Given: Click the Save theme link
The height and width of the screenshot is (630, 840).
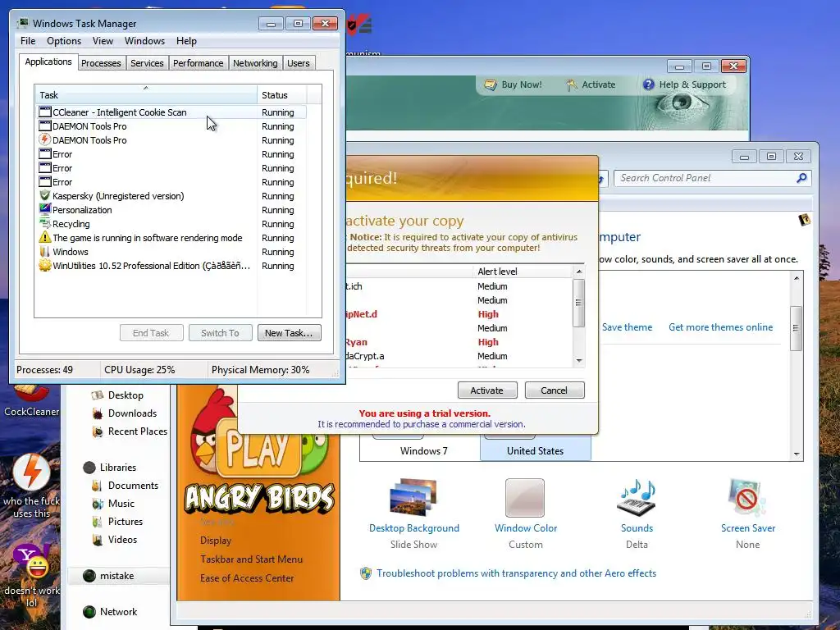Looking at the screenshot, I should click(x=627, y=327).
